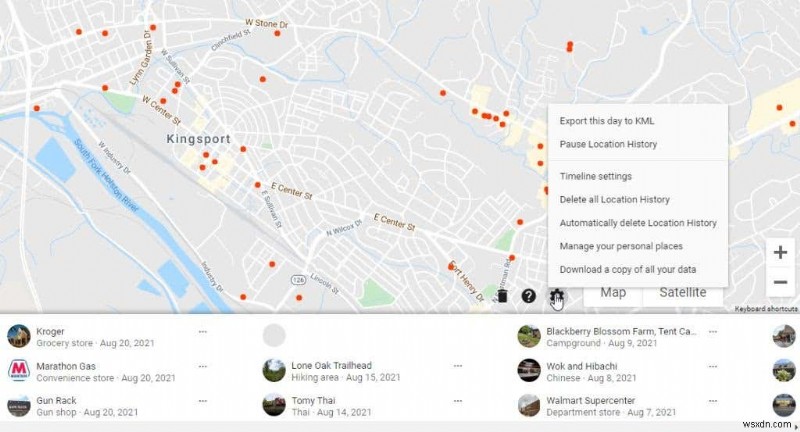Click the Kroger place name
This screenshot has height=432, width=800.
[50, 332]
